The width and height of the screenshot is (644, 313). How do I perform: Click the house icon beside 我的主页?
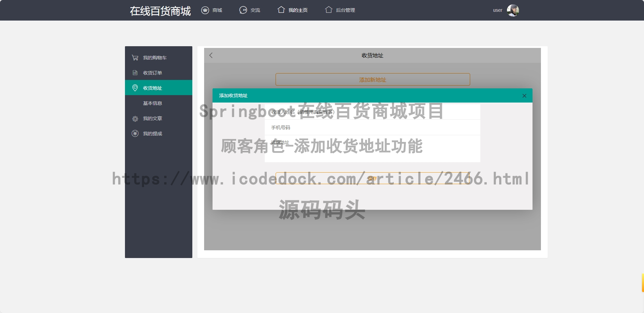[x=281, y=10]
